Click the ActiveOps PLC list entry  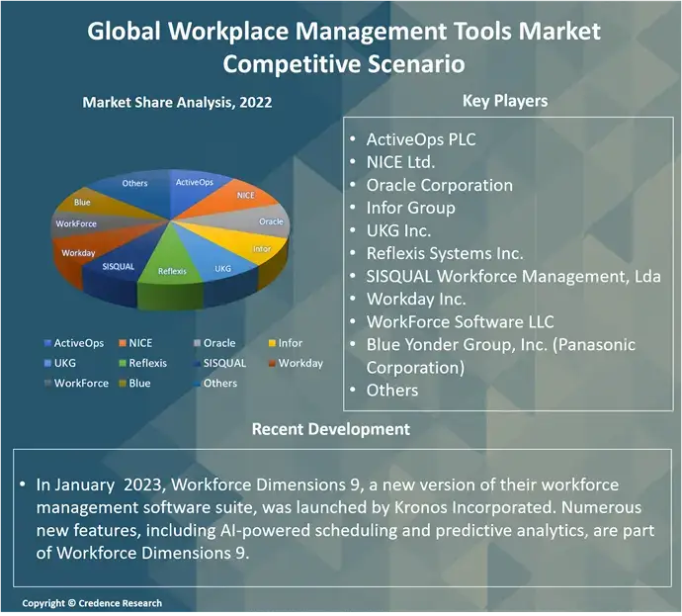(420, 139)
